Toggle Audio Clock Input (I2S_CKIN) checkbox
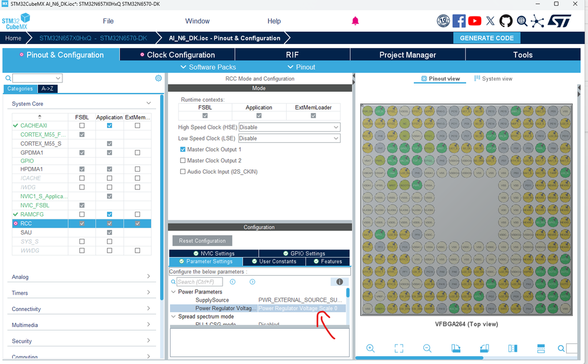 pyautogui.click(x=182, y=172)
